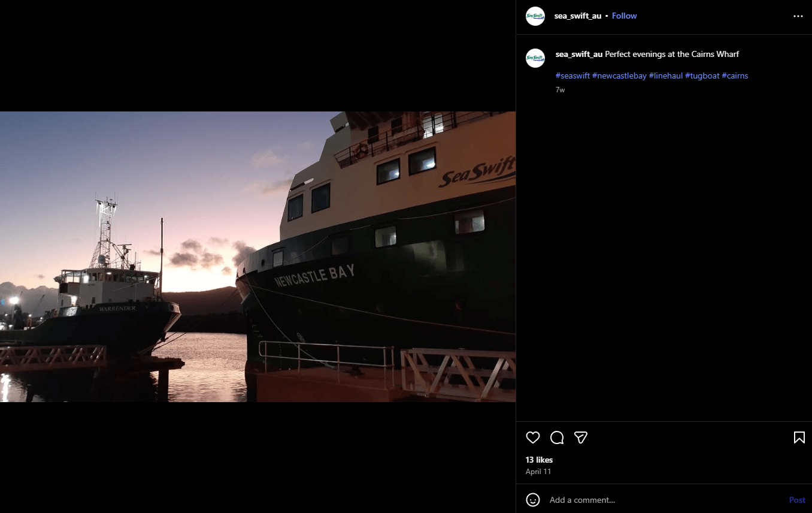Image resolution: width=812 pixels, height=513 pixels.
Task: Open the #seaswift hashtag
Action: click(x=572, y=76)
